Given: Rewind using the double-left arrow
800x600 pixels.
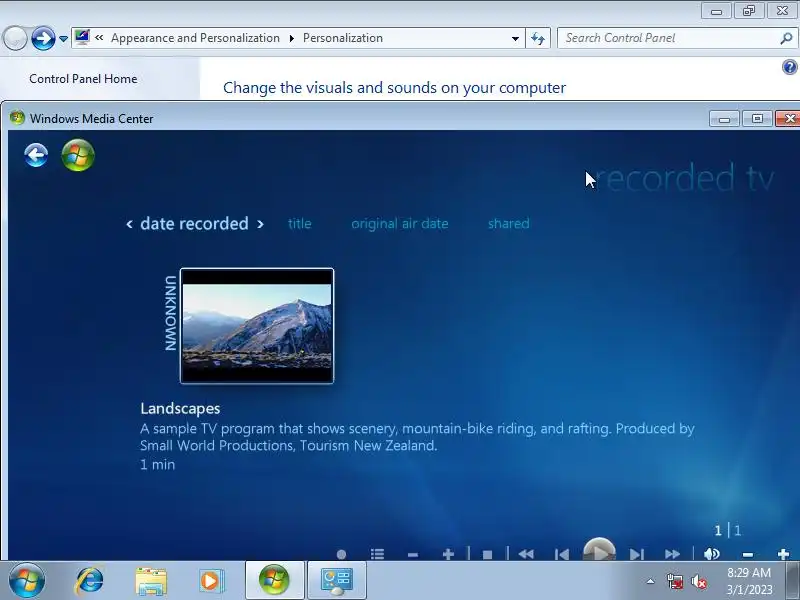Looking at the screenshot, I should click(526, 554).
